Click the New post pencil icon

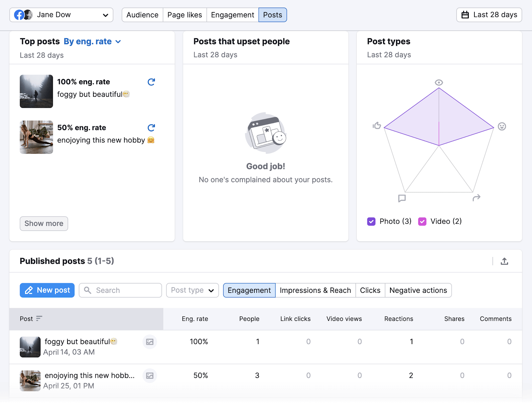(29, 290)
